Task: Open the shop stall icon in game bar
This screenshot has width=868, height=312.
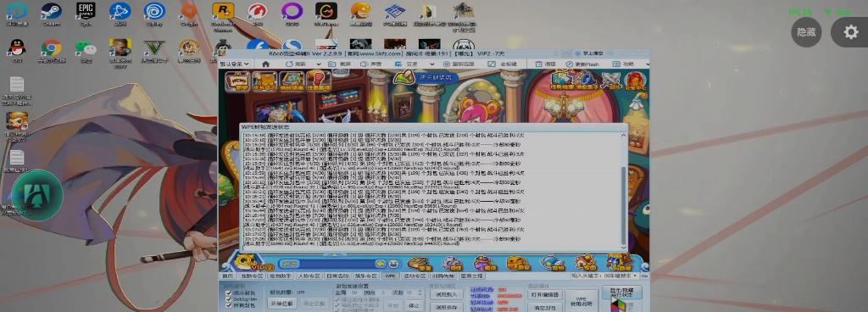Action: click(x=619, y=262)
